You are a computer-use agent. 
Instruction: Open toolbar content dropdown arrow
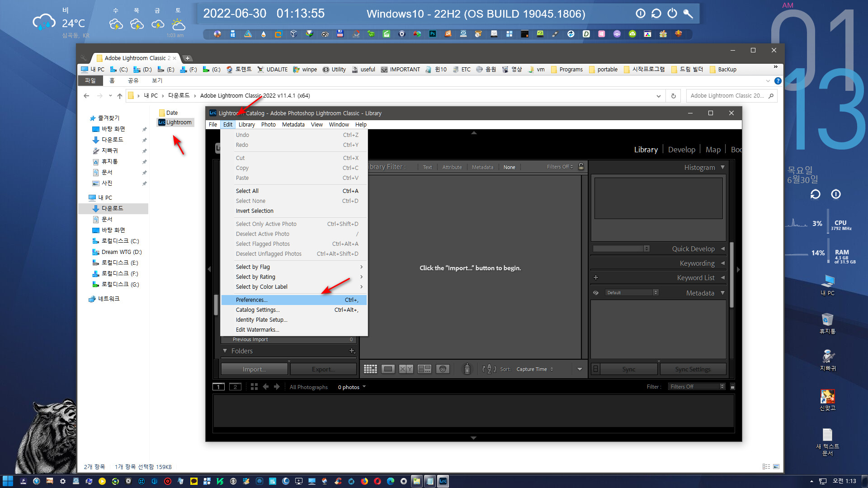pyautogui.click(x=580, y=369)
